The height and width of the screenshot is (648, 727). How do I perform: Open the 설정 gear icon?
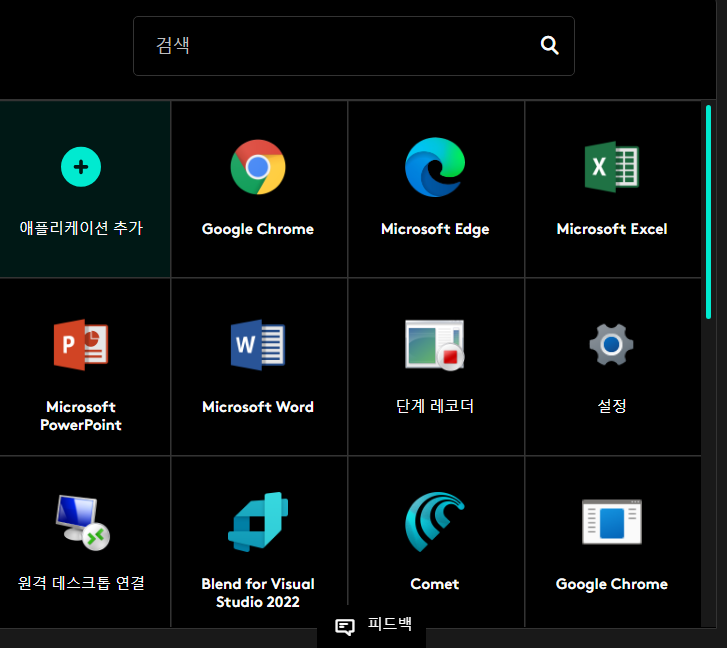click(x=611, y=345)
